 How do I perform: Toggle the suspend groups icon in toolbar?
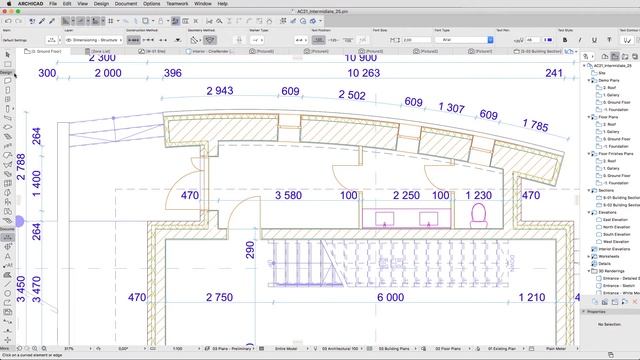click(175, 21)
